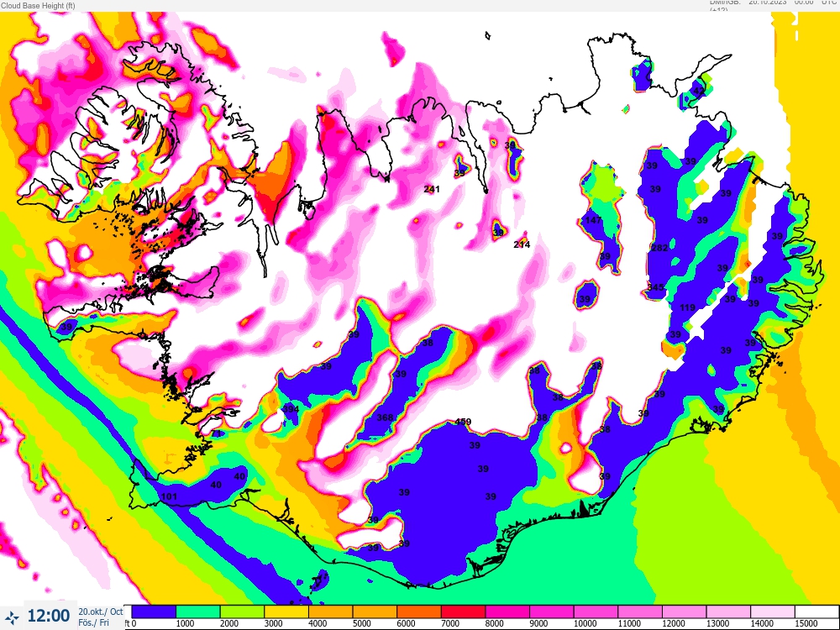840x630 pixels.
Task: Select the green 1000–2000 ft legend swatch
Action: tap(197, 612)
